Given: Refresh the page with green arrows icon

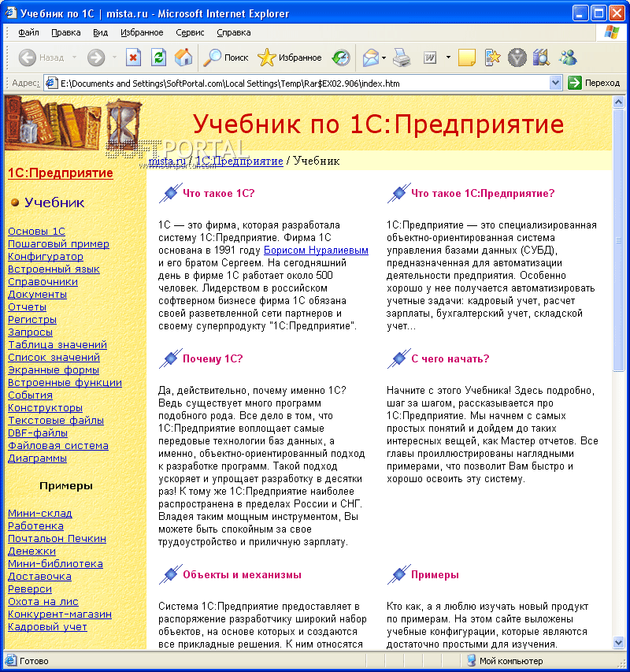Looking at the screenshot, I should [158, 58].
